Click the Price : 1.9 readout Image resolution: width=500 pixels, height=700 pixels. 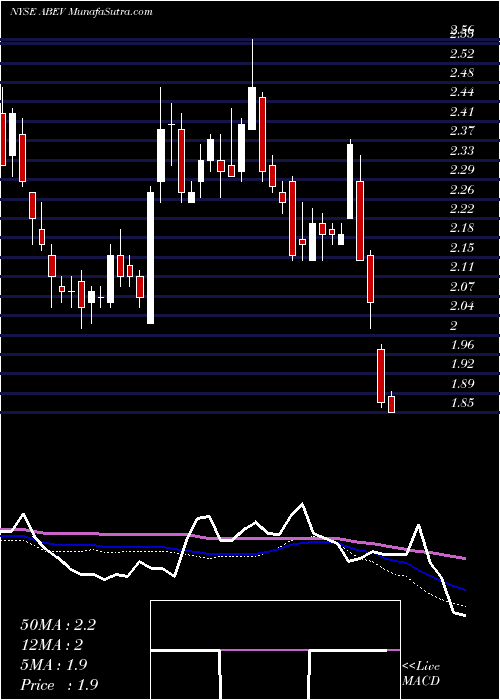point(59,685)
